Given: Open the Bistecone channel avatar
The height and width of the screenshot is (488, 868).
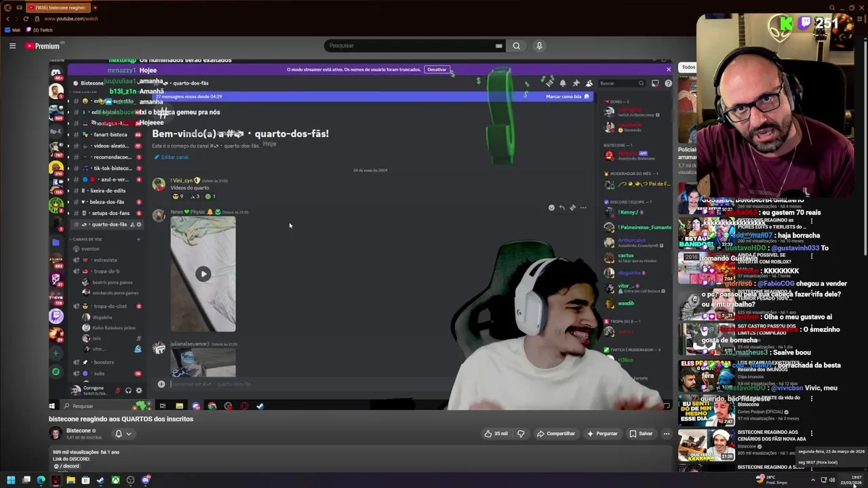Looking at the screenshot, I should point(56,434).
